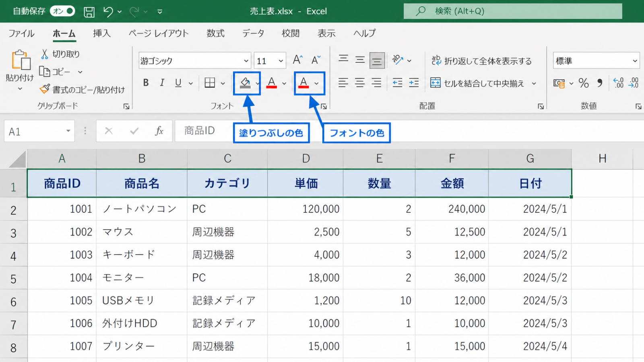
Task: Toggle the highlighted Bottom Align button
Action: 377,61
